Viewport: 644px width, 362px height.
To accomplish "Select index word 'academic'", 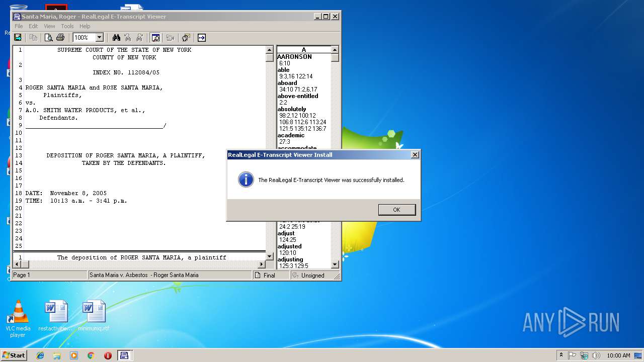I will [x=291, y=135].
